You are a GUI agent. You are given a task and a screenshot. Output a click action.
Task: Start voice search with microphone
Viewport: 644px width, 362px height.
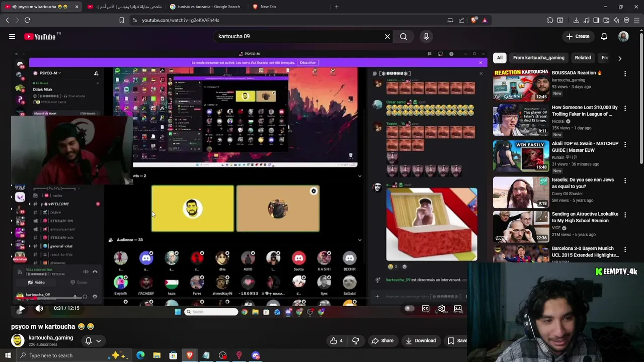pos(426,36)
